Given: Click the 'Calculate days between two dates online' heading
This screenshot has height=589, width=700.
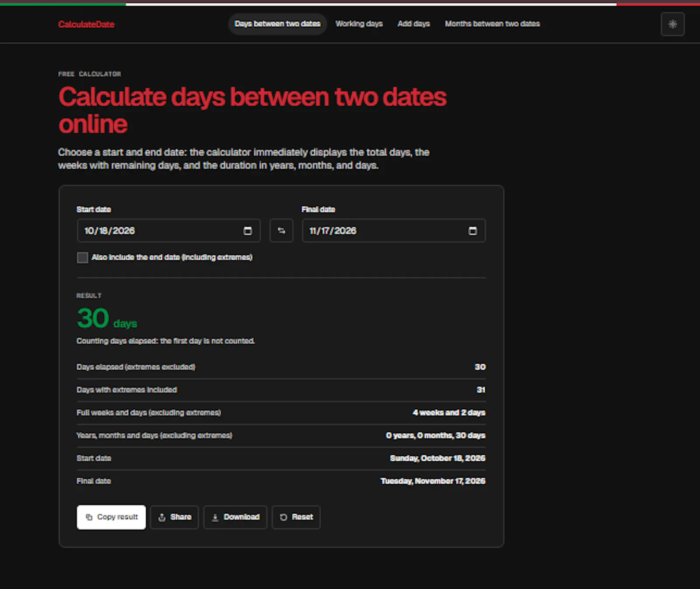Looking at the screenshot, I should pos(252,110).
